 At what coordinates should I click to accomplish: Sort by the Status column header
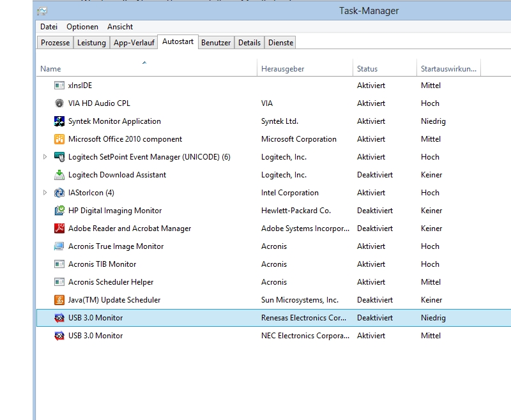385,68
